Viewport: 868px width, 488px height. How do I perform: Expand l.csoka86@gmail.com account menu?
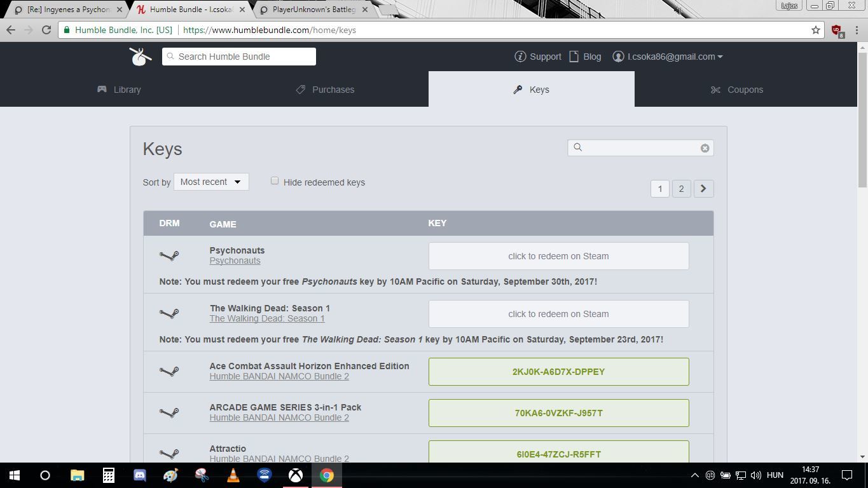click(x=675, y=57)
